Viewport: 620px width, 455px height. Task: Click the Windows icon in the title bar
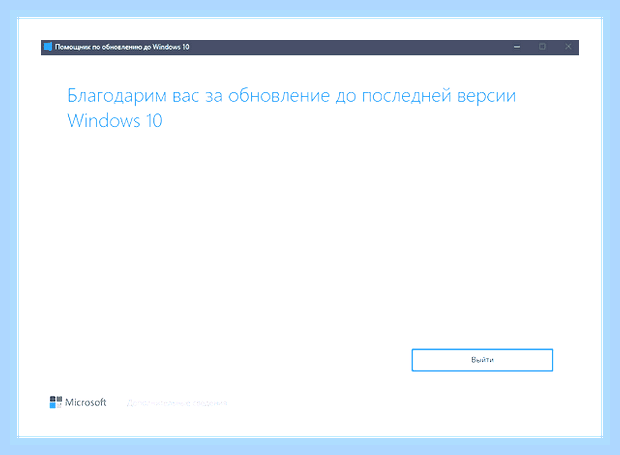pos(48,47)
